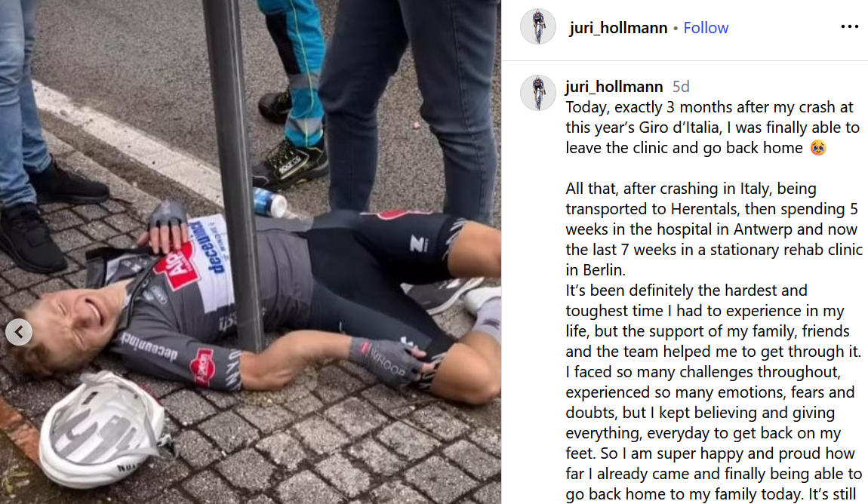Open the juri_hollmann username in the post header
The height and width of the screenshot is (504, 868).
click(618, 28)
